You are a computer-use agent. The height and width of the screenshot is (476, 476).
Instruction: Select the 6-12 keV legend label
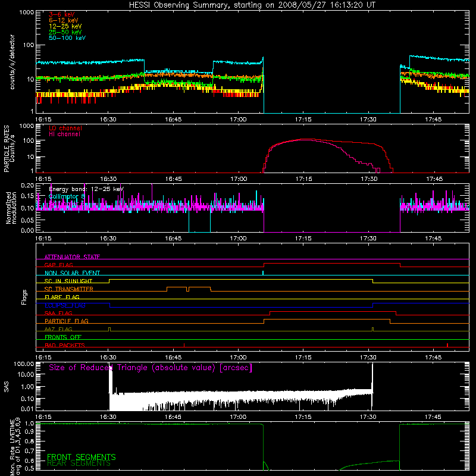[64, 20]
